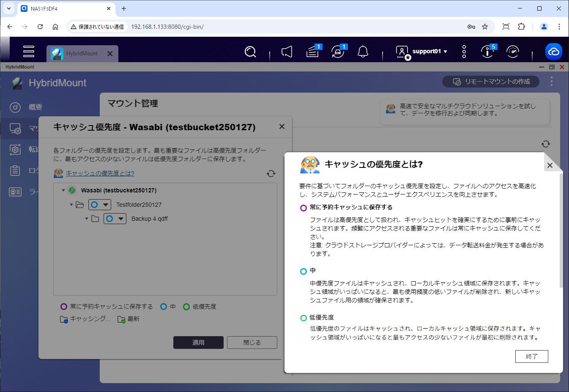Image resolution: width=569 pixels, height=392 pixels.
Task: Click the Backup 4.qdff tree label
Action: (x=150, y=219)
